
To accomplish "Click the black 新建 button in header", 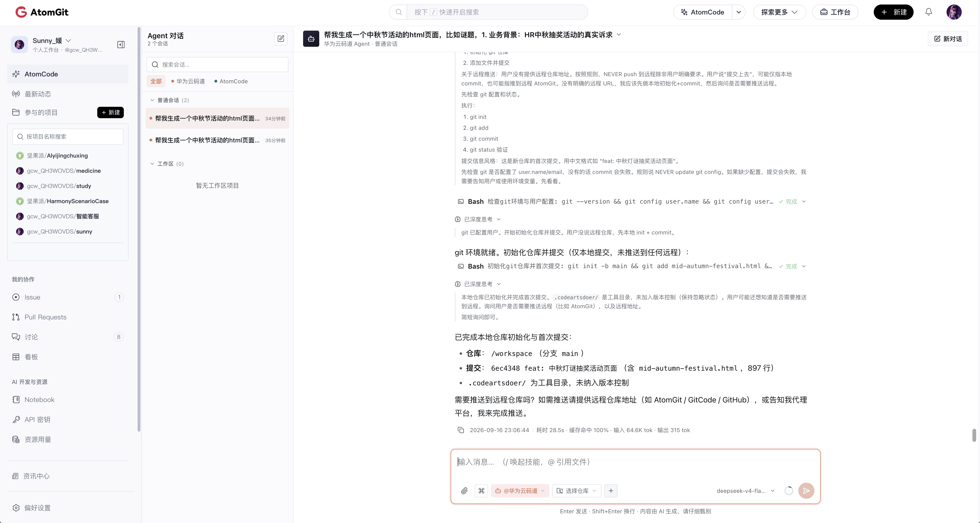I will 893,12.
